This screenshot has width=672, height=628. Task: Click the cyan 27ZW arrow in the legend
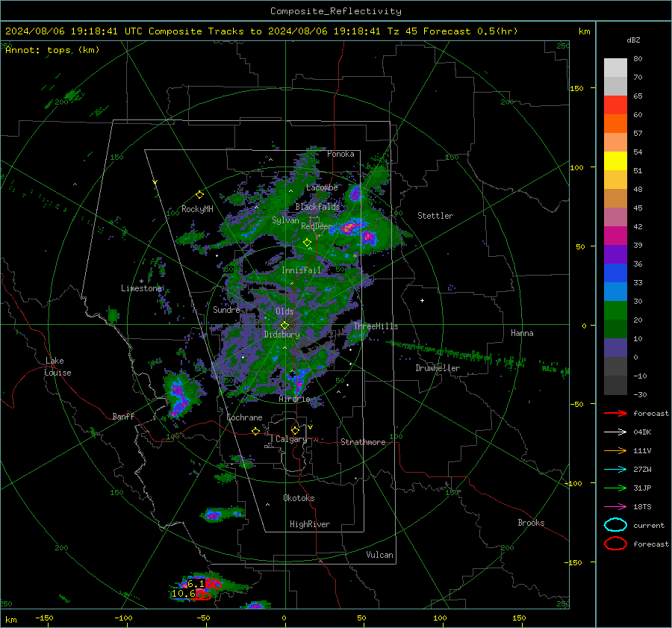pyautogui.click(x=615, y=470)
